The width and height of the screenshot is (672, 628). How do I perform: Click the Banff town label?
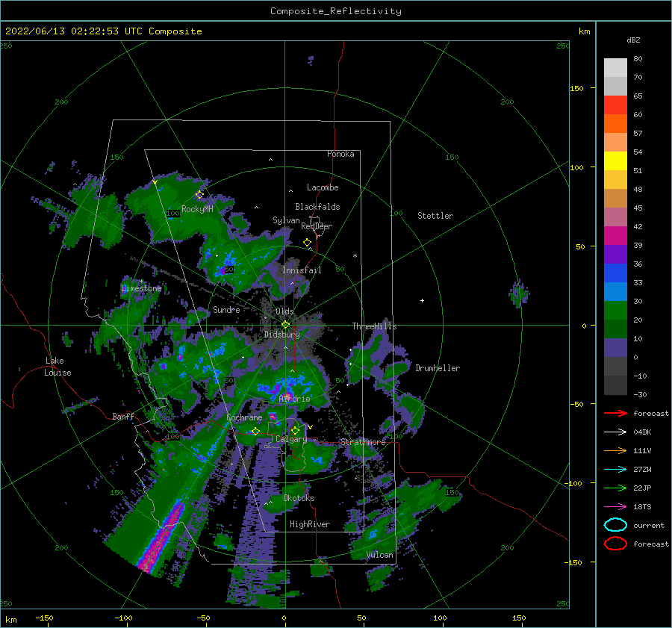pyautogui.click(x=123, y=416)
